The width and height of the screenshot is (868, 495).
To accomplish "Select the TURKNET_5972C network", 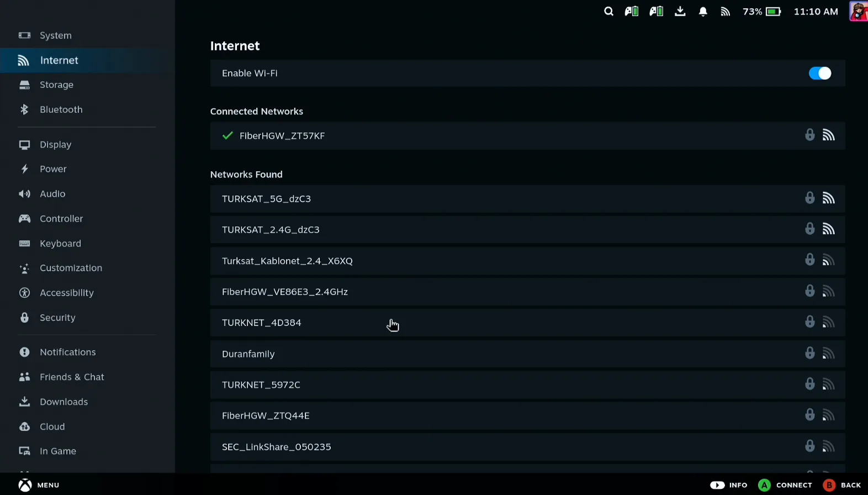I will click(x=527, y=385).
